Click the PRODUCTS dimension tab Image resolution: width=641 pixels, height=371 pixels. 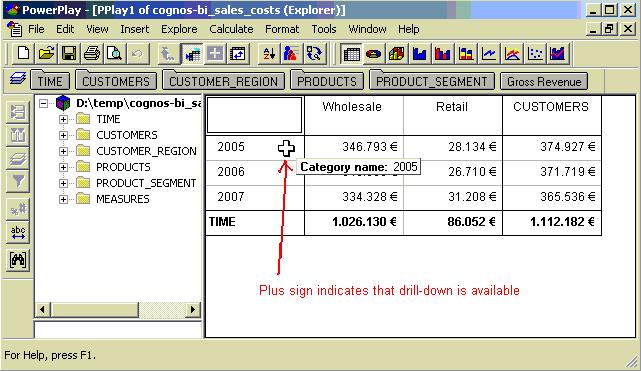click(x=327, y=81)
